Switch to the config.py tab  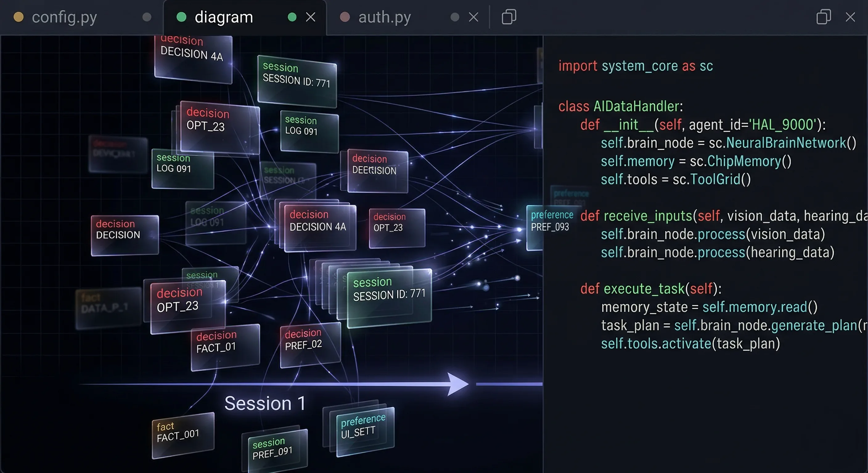click(x=64, y=17)
